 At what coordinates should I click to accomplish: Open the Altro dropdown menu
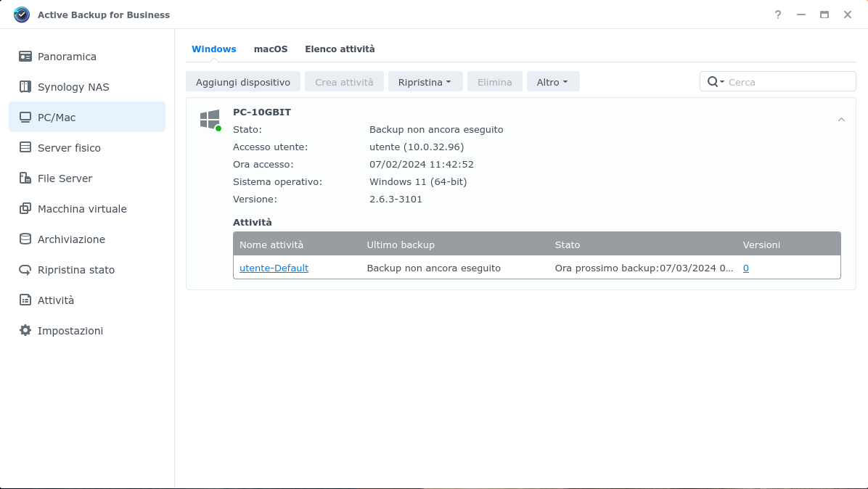[x=553, y=82]
